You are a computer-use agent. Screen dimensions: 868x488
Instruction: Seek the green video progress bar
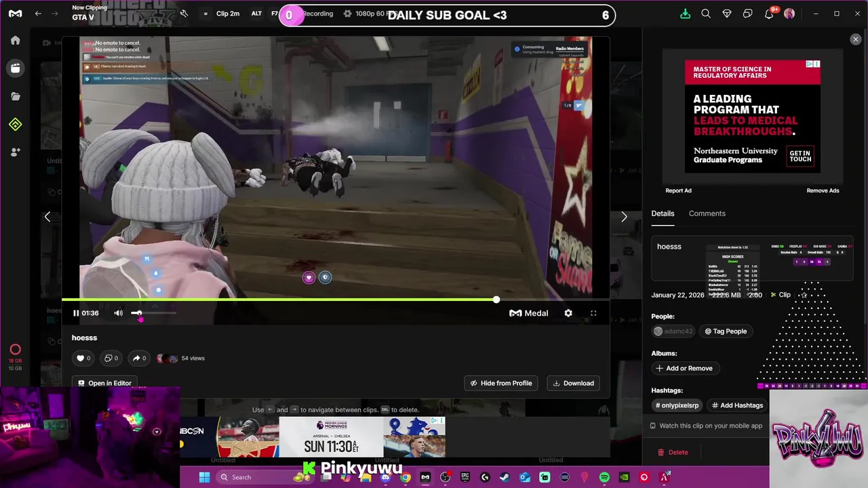coord(336,300)
